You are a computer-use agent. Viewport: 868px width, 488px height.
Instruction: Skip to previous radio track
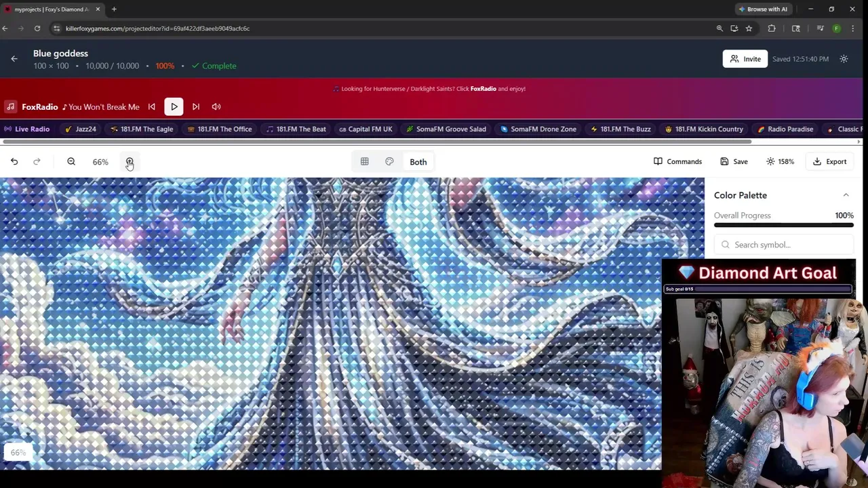[152, 106]
